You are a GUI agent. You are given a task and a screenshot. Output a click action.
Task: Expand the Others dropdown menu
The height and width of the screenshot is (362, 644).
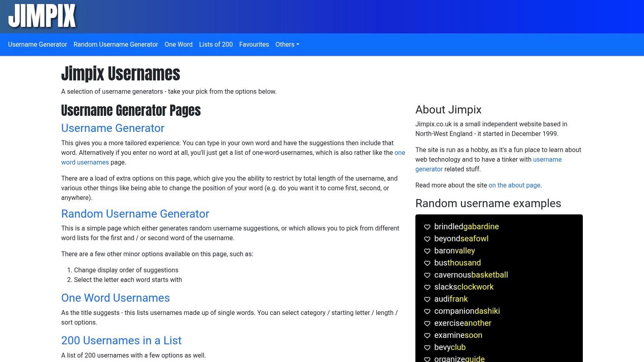[287, 44]
